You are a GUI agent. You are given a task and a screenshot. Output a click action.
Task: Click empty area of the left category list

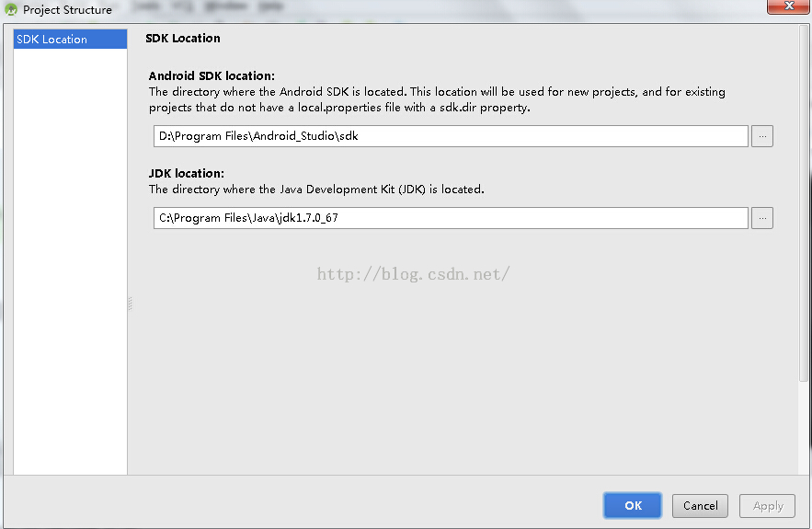point(70,259)
